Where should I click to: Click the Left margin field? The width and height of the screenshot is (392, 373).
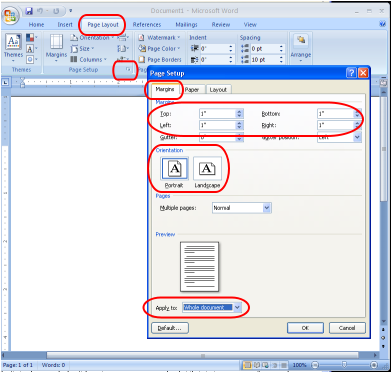click(x=218, y=126)
